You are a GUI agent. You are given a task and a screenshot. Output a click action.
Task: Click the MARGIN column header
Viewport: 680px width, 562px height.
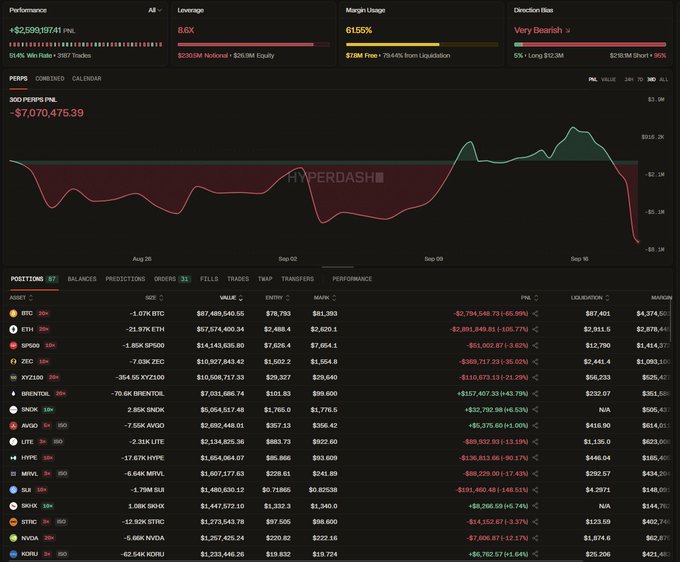pos(661,298)
